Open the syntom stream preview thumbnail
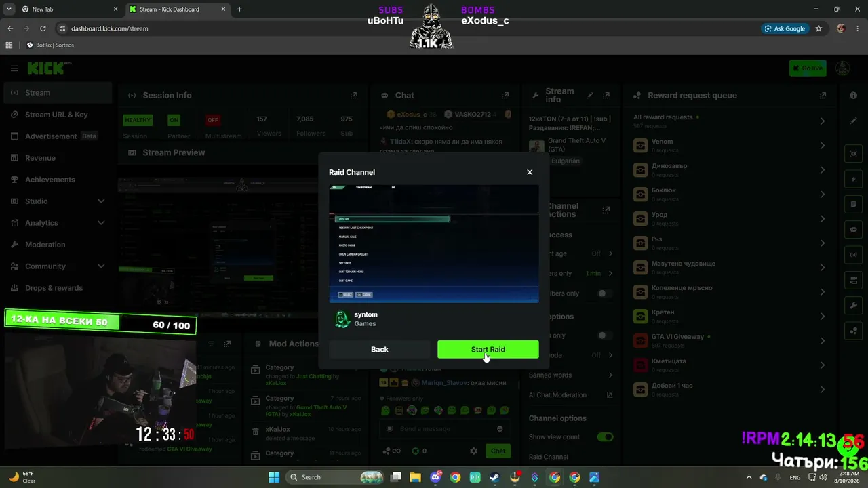 [x=434, y=244]
